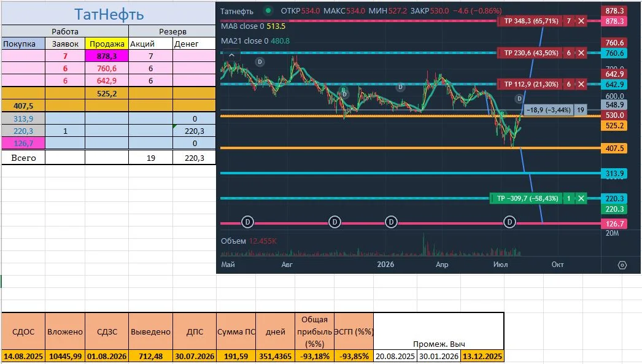The image size is (642, 364).
Task: Select the Выведено header cell
Action: 150,331
